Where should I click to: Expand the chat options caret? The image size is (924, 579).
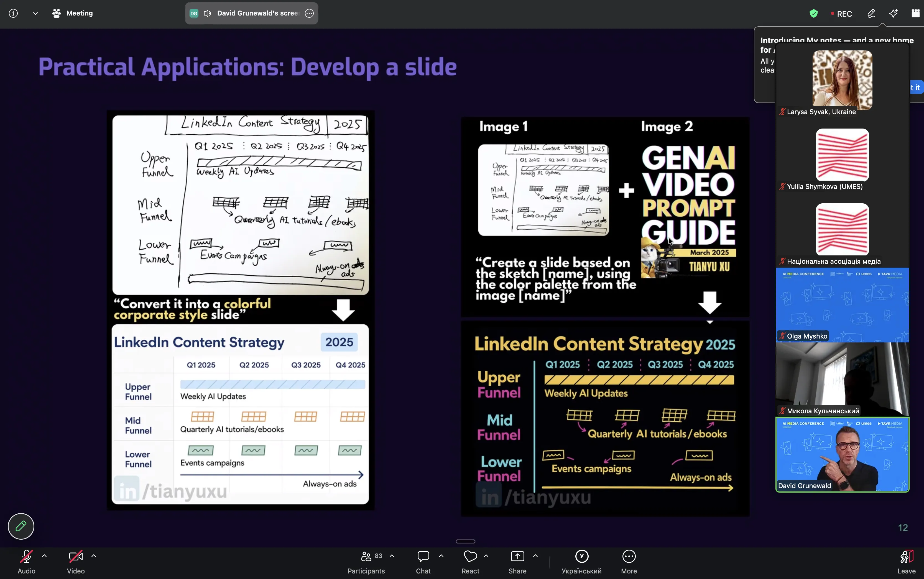coord(441,556)
